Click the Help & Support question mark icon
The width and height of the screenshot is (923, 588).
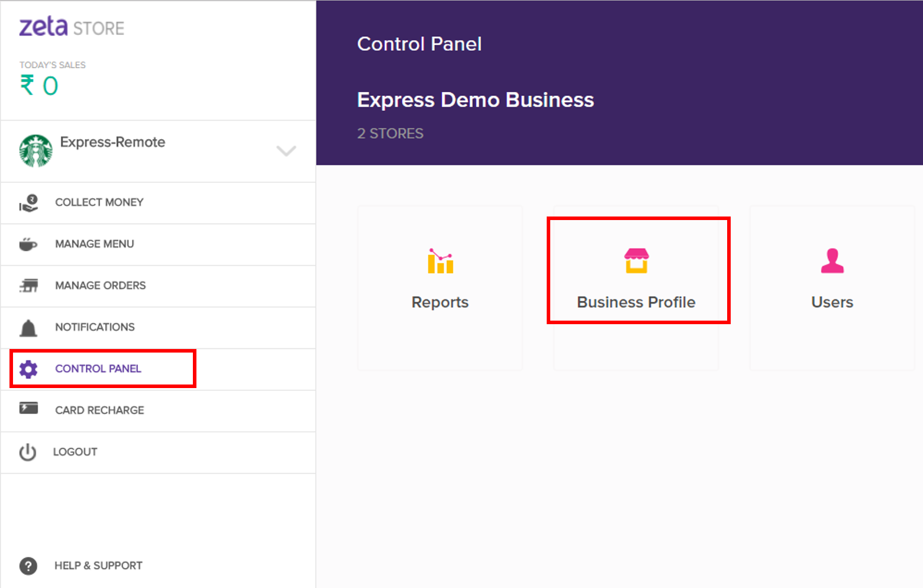click(28, 566)
